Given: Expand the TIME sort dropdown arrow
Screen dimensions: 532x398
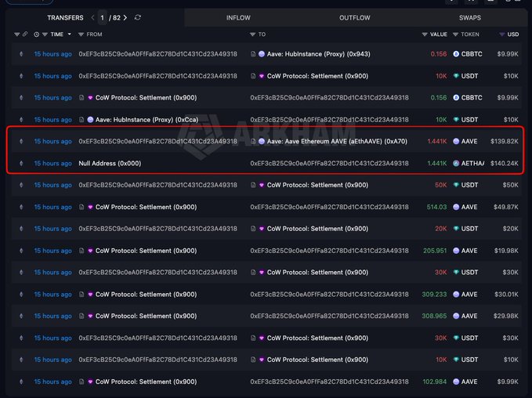Looking at the screenshot, I should pyautogui.click(x=69, y=34).
